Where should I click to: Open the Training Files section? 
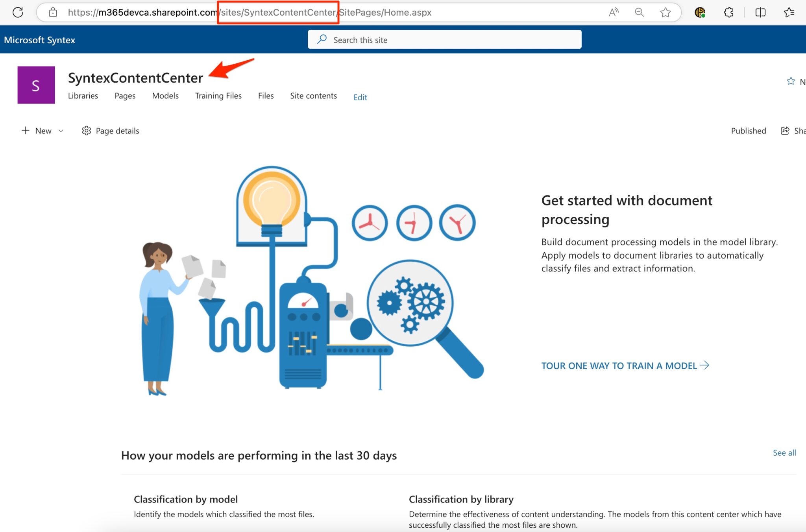218,96
